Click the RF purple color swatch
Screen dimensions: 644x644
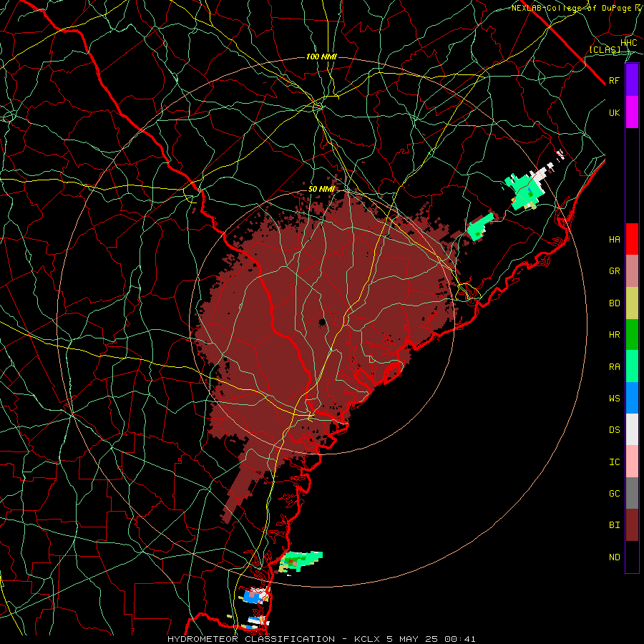coord(632,80)
